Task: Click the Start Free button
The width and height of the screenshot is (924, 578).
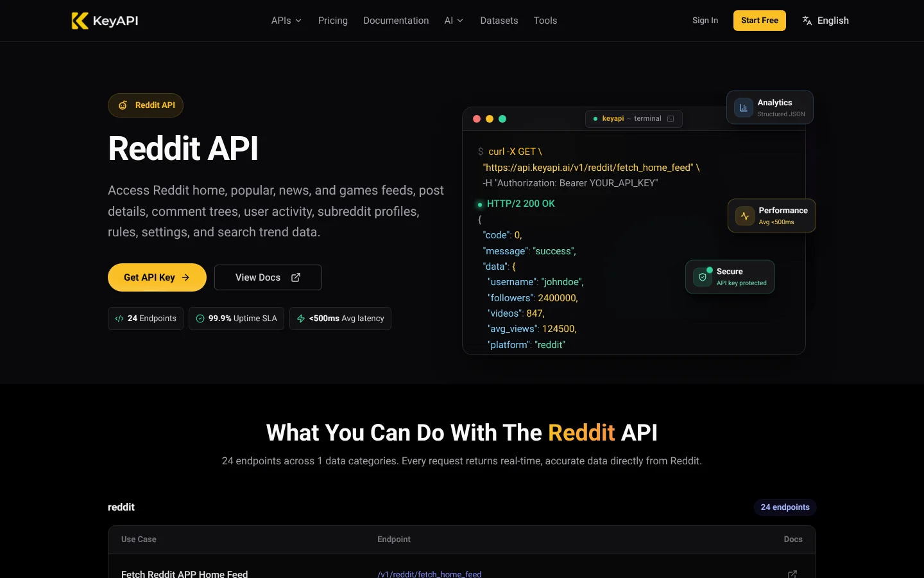Action: [760, 21]
